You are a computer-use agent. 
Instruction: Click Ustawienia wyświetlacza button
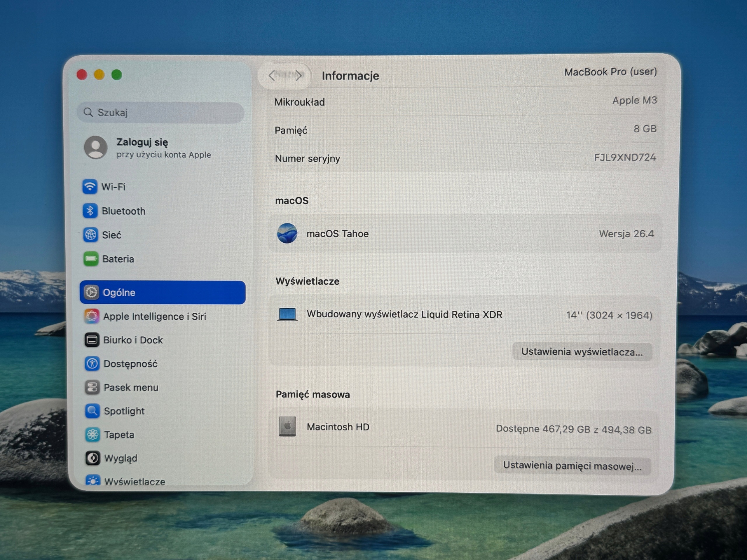tap(582, 352)
